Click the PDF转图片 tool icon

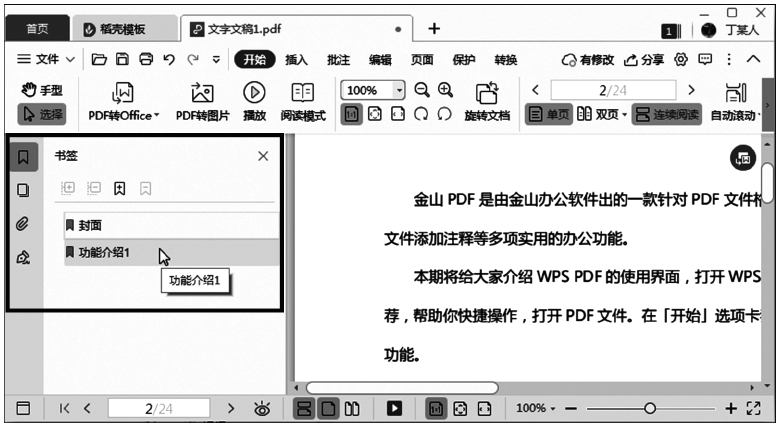[202, 94]
